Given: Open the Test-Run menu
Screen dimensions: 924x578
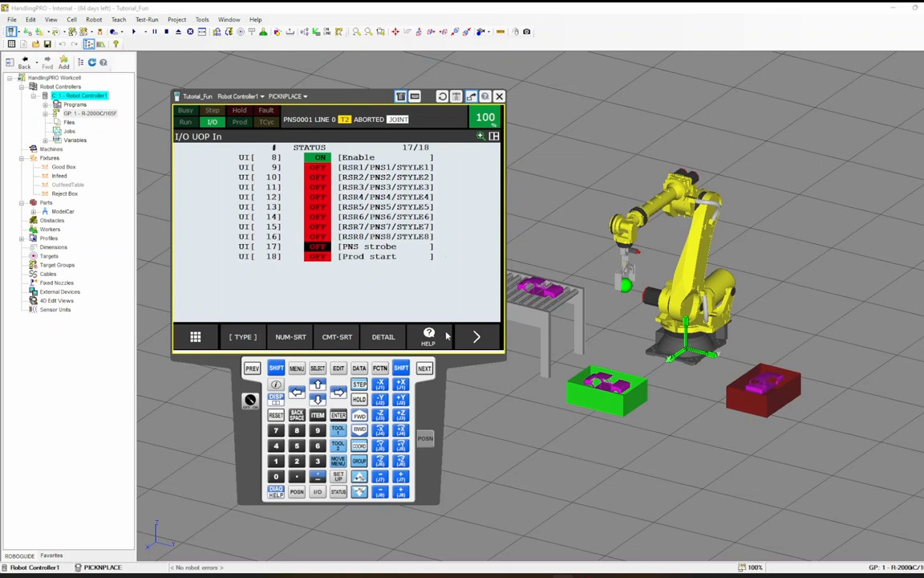Looking at the screenshot, I should tap(147, 20).
